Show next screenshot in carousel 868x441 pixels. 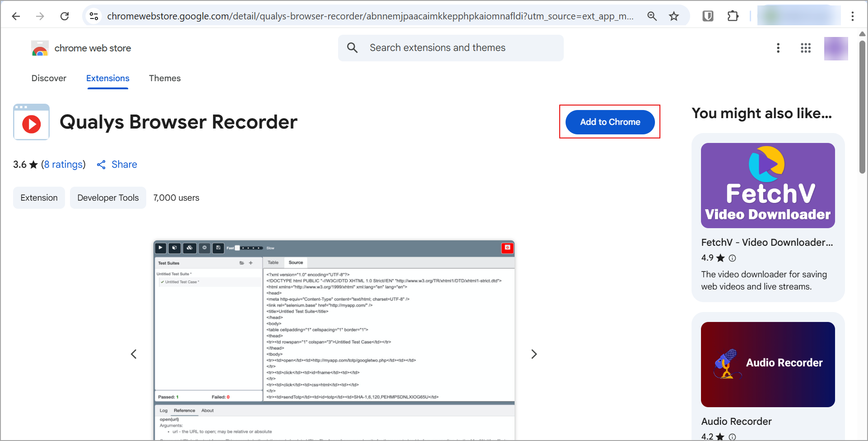pos(534,354)
